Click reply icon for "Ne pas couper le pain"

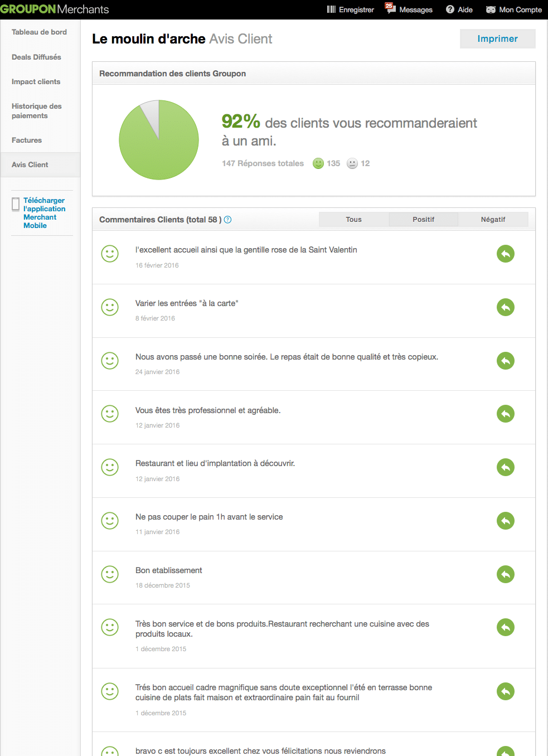coord(505,521)
